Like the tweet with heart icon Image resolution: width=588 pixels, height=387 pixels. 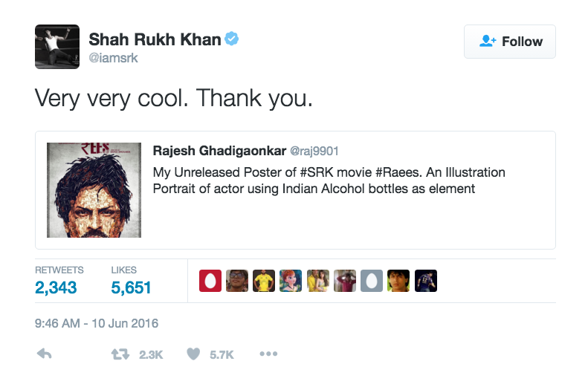point(193,354)
